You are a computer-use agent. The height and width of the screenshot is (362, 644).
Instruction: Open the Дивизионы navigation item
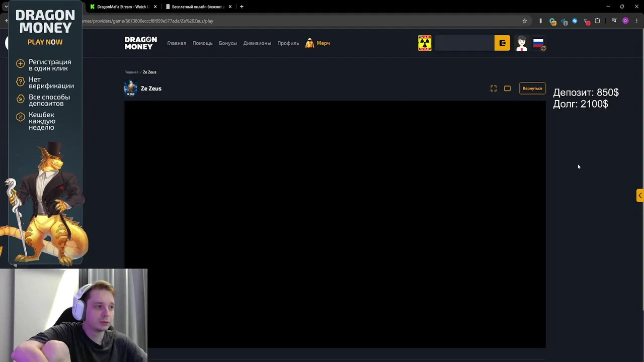point(257,43)
